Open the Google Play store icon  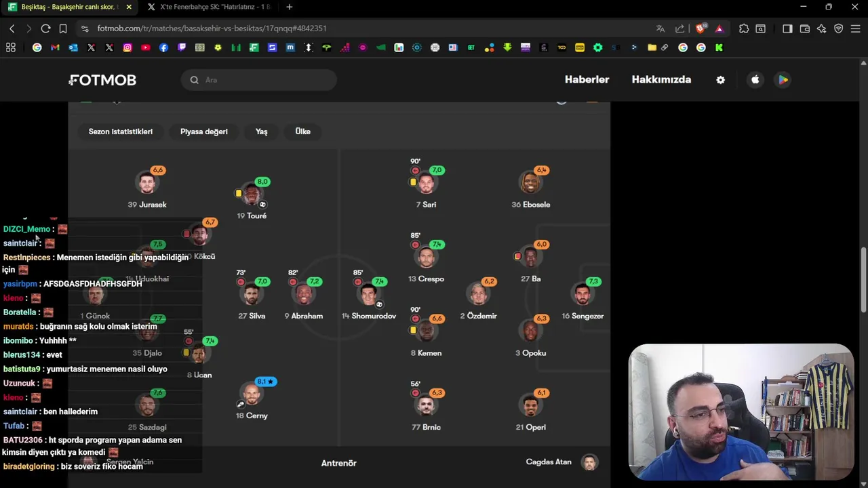pos(783,80)
